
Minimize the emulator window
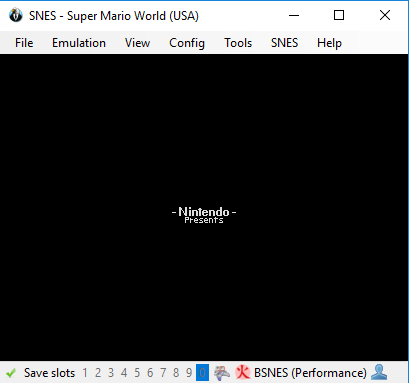pyautogui.click(x=294, y=15)
